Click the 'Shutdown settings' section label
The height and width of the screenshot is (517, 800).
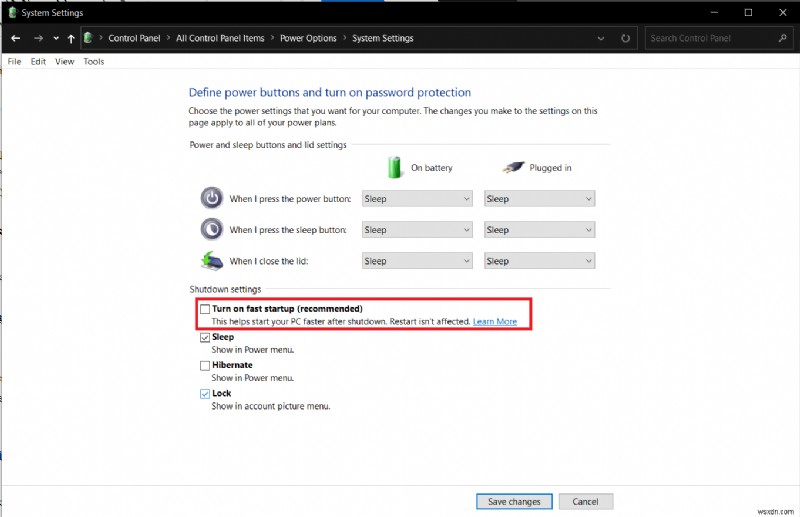[225, 289]
